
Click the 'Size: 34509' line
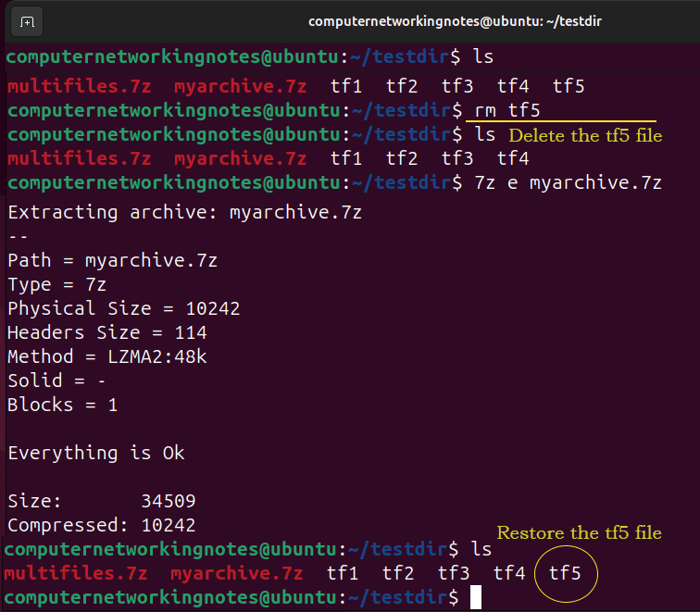102,501
